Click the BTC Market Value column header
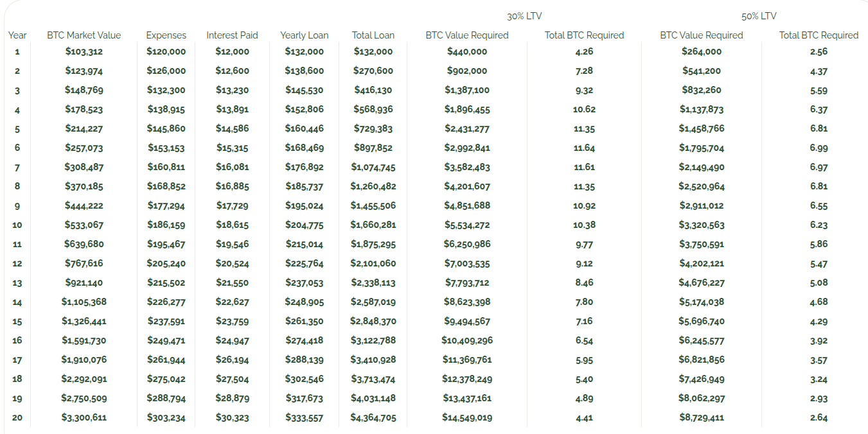This screenshot has height=434, width=868. [x=84, y=35]
